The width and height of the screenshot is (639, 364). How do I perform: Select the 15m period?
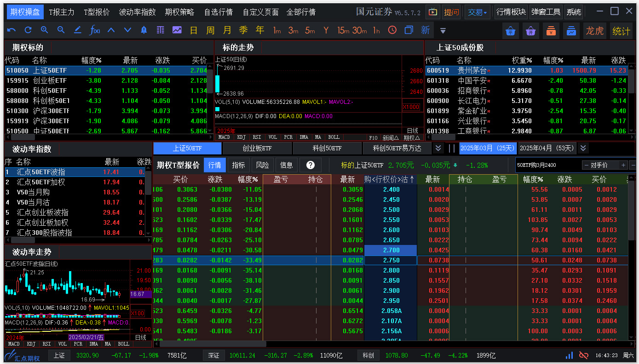(x=343, y=30)
